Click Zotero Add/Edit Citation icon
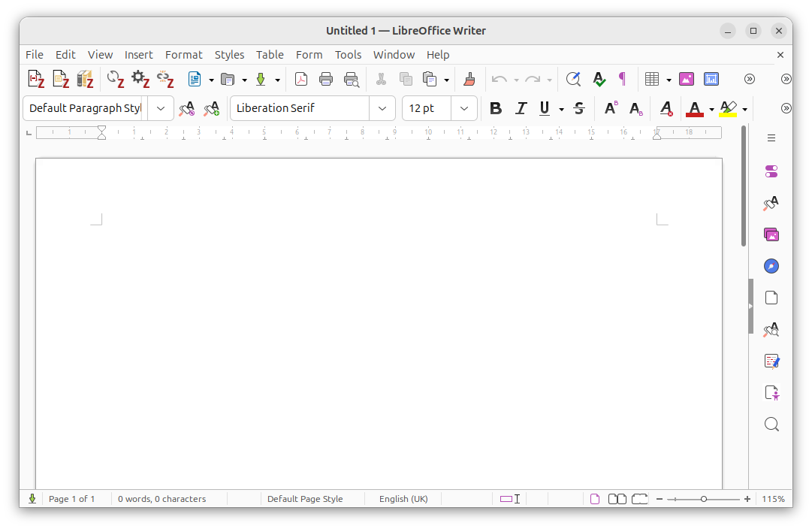The width and height of the screenshot is (812, 529). 36,79
